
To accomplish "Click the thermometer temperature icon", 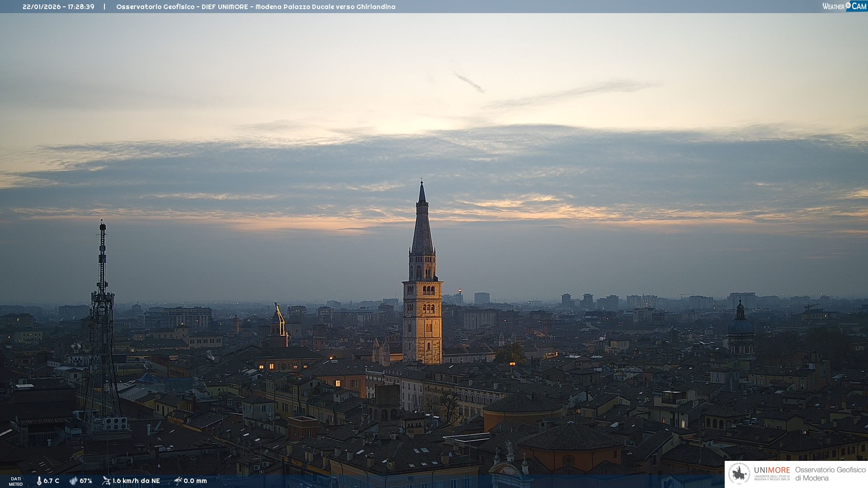I will 39,481.
